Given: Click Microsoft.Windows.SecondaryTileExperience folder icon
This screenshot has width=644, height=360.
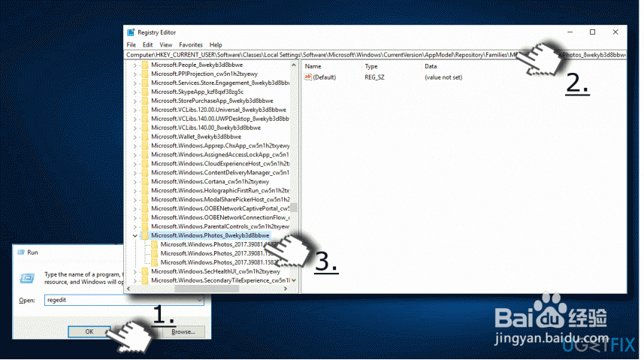Looking at the screenshot, I should 144,280.
